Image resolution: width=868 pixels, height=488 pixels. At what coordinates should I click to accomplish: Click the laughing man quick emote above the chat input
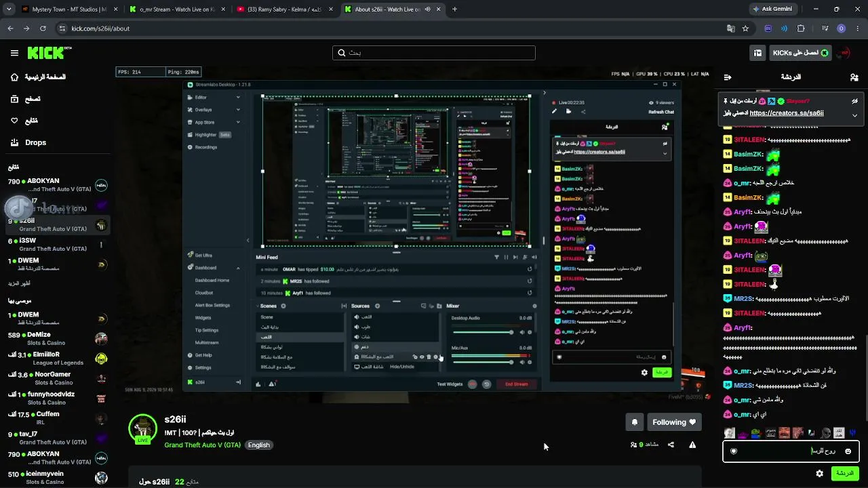pyautogui.click(x=784, y=433)
